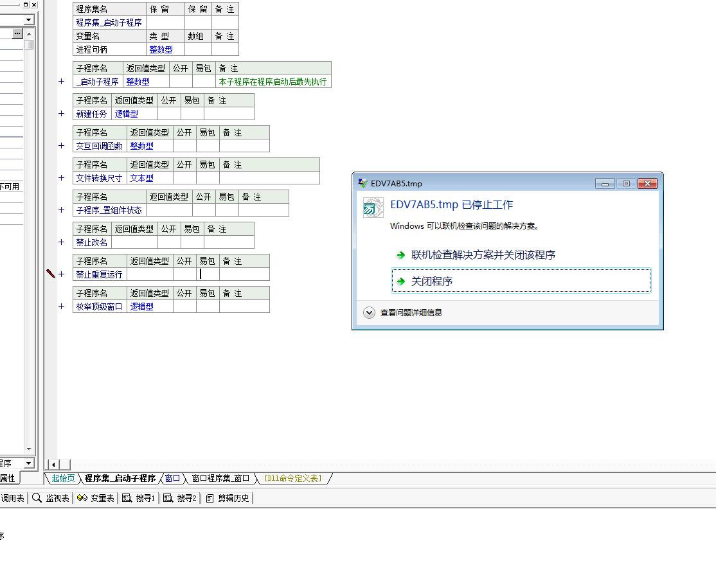
Task: Switch to the 窗口 tab
Action: click(172, 478)
